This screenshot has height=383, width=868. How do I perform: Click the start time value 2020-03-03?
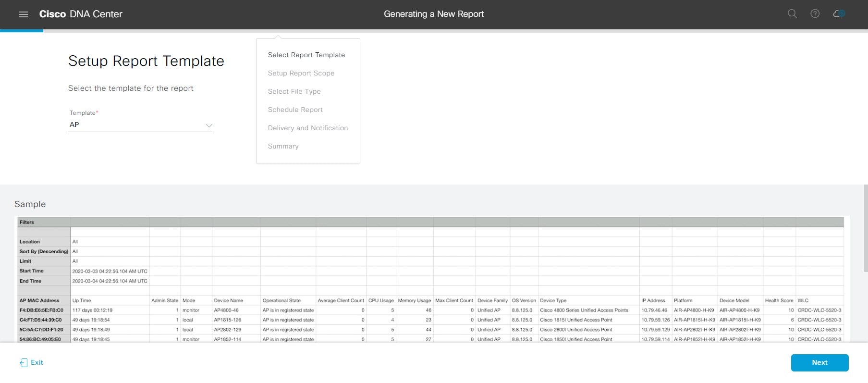click(x=110, y=272)
